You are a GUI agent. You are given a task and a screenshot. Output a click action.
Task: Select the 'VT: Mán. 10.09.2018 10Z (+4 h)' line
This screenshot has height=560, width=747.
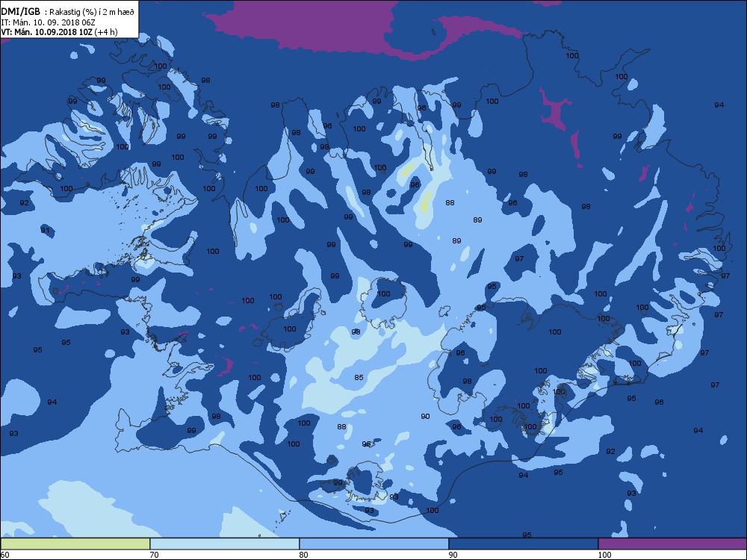(x=59, y=32)
